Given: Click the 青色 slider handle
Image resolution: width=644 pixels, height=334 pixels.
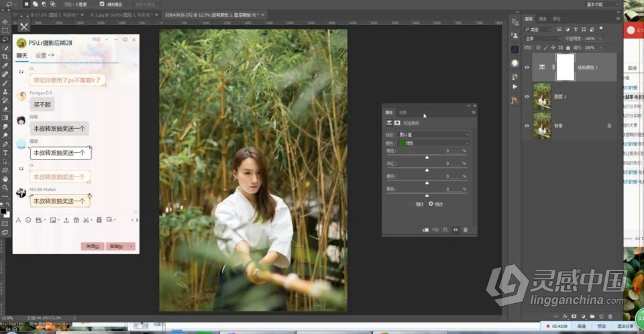Looking at the screenshot, I should coord(427,157).
